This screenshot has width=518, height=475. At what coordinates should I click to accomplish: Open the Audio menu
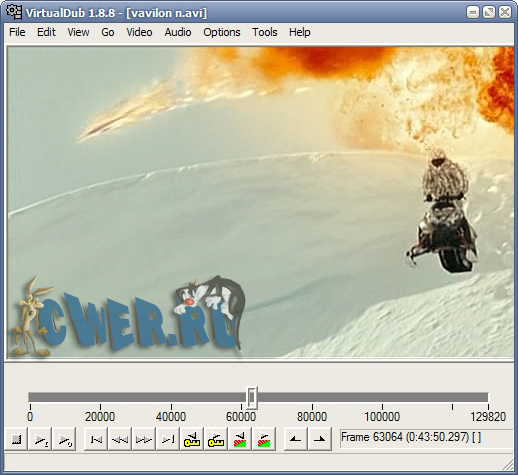pyautogui.click(x=178, y=32)
